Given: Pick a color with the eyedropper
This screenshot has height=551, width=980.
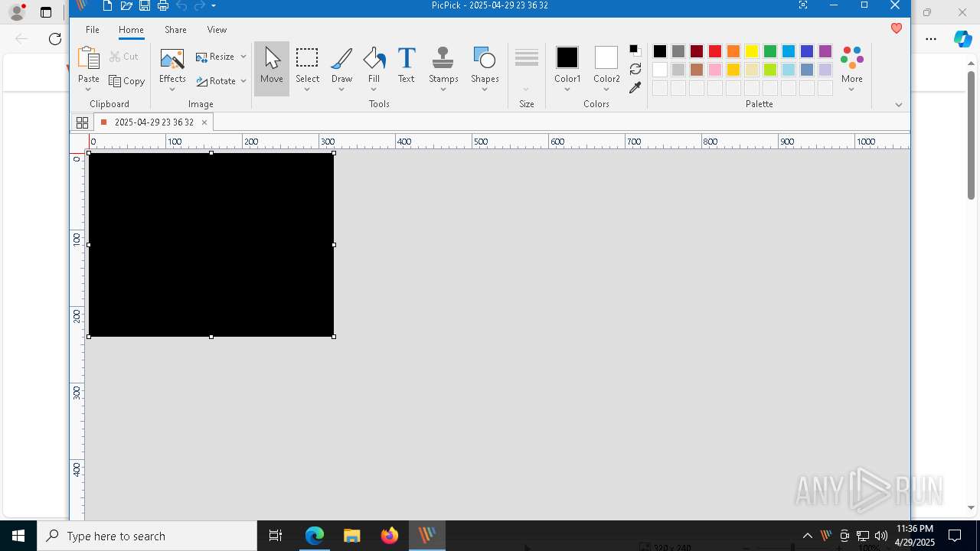Looking at the screenshot, I should pyautogui.click(x=635, y=88).
